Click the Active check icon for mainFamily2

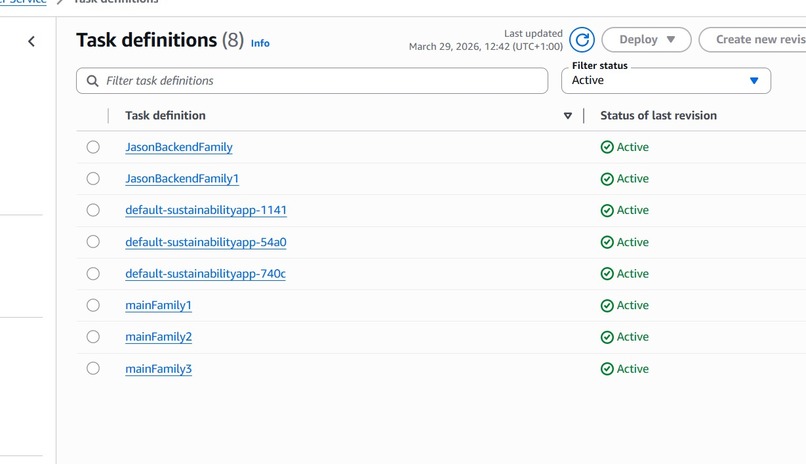click(607, 337)
